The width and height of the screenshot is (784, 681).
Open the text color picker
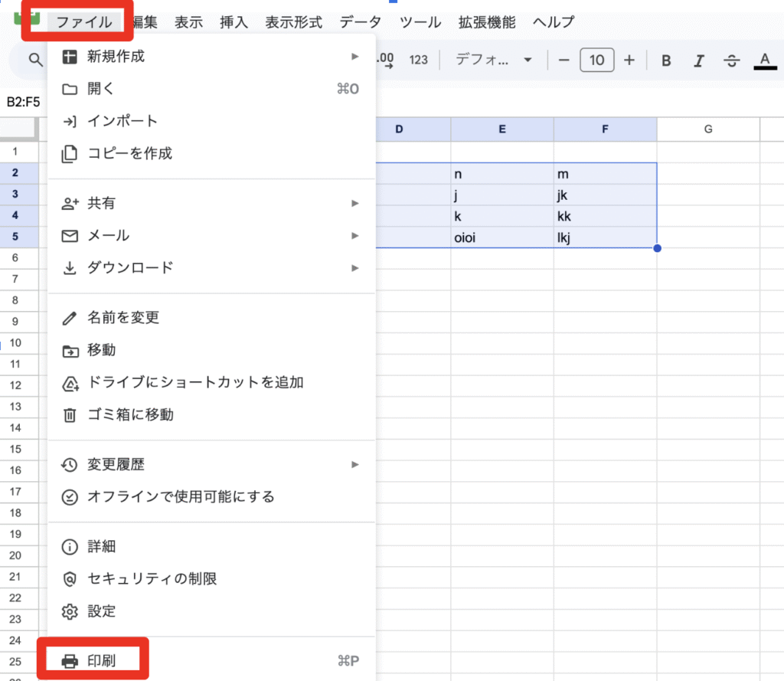click(x=764, y=61)
